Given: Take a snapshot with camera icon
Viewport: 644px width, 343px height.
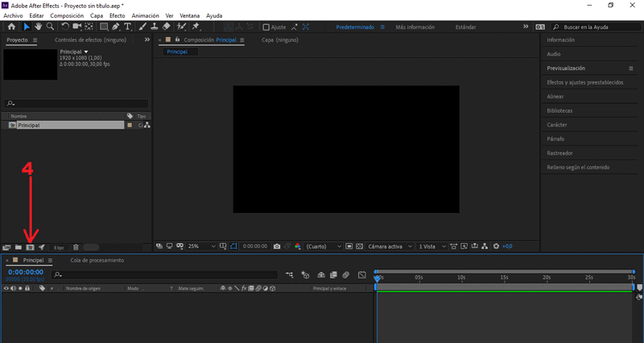Looking at the screenshot, I should [277, 246].
